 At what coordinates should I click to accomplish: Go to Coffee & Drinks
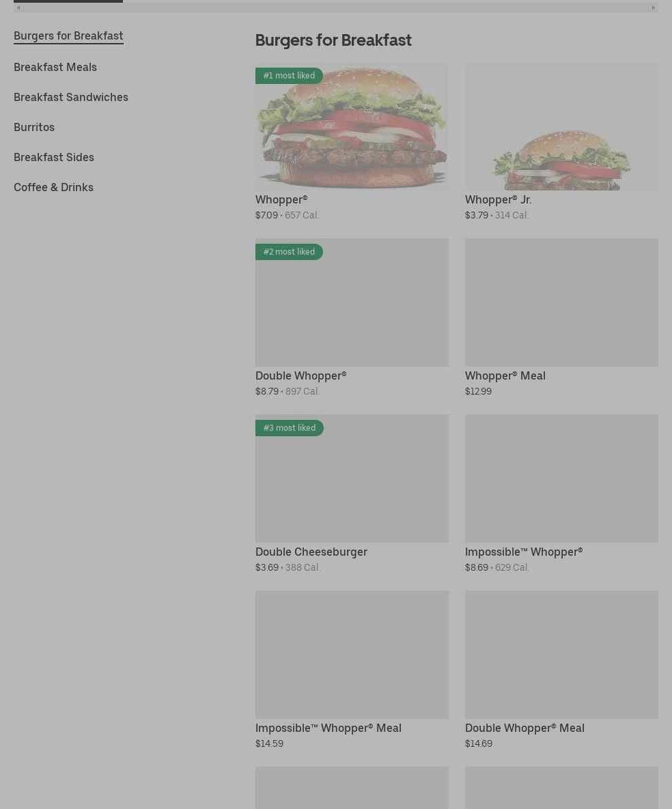pyautogui.click(x=54, y=187)
